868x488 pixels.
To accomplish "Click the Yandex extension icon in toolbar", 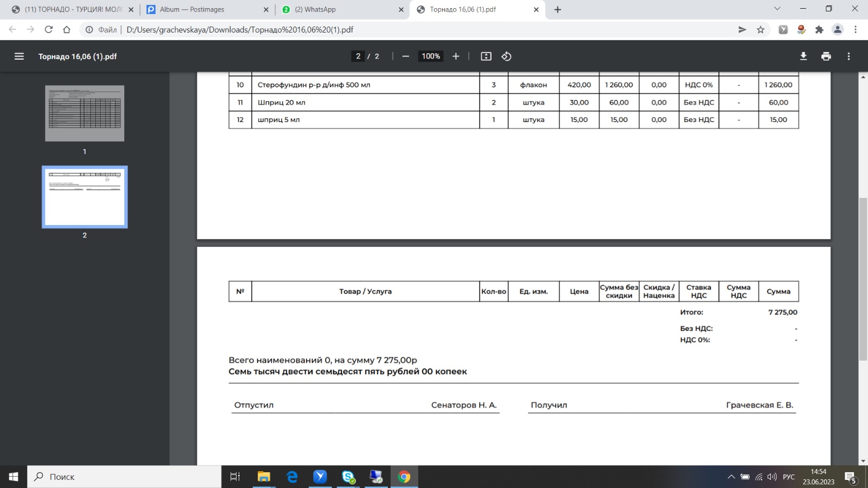I will pos(783,30).
